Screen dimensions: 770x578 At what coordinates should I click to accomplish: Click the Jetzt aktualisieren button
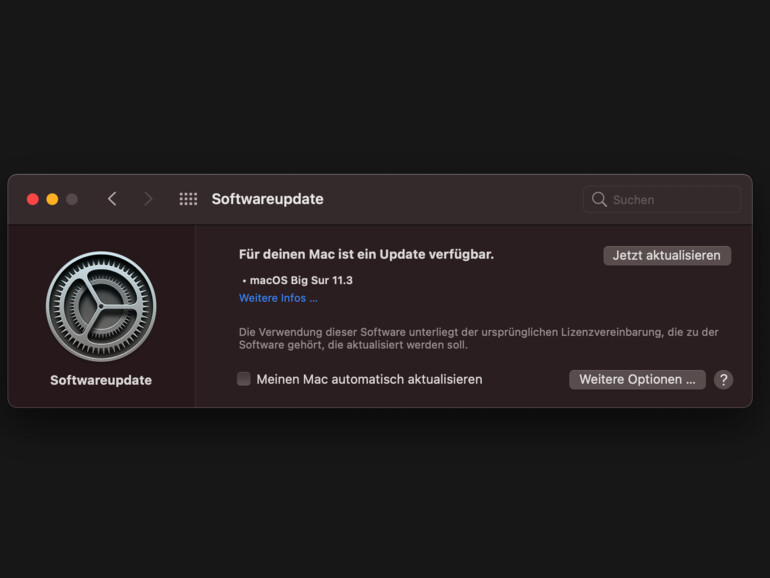coord(667,255)
